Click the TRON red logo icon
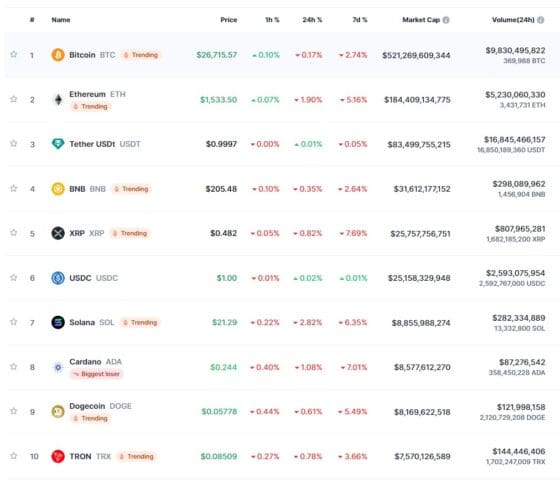Screen dimensions: 560x483 [x=58, y=456]
